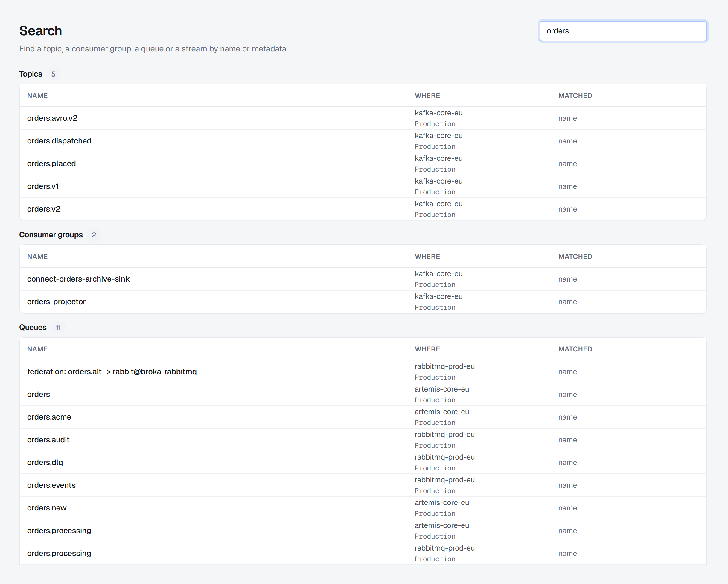This screenshot has width=728, height=584.
Task: Click "name" matched cell for orders.events
Action: pos(567,485)
